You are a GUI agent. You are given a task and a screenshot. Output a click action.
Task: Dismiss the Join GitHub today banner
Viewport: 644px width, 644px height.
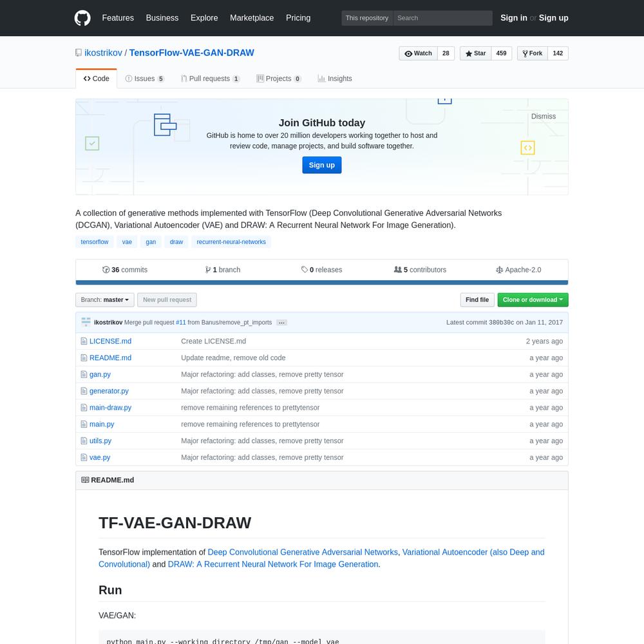pos(543,116)
